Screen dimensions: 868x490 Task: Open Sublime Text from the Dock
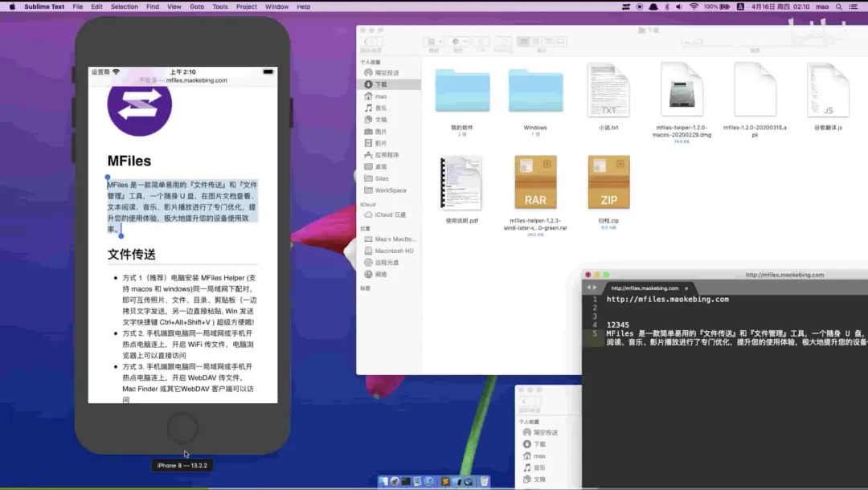pos(445,482)
